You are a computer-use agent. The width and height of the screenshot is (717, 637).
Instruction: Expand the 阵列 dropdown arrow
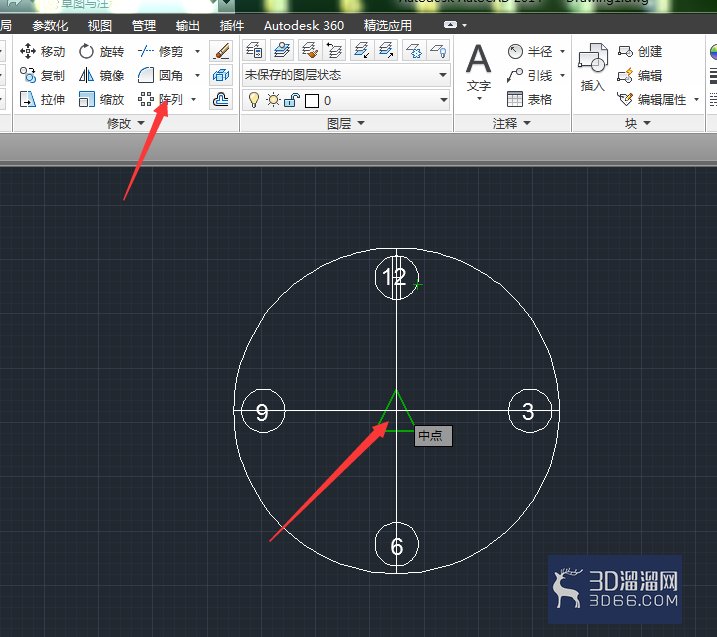pyautogui.click(x=194, y=99)
